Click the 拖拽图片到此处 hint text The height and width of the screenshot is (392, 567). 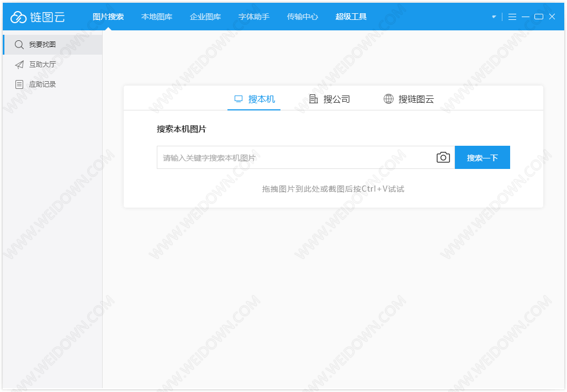pos(333,189)
